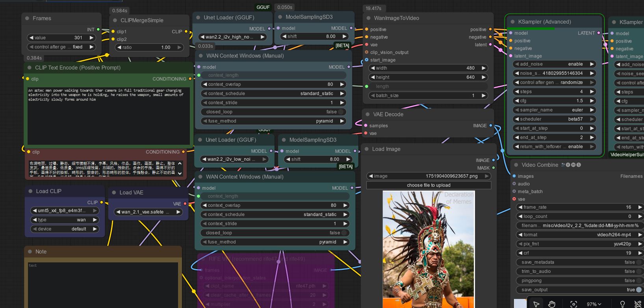Click the collapse dot on Video Combine node

(516, 165)
